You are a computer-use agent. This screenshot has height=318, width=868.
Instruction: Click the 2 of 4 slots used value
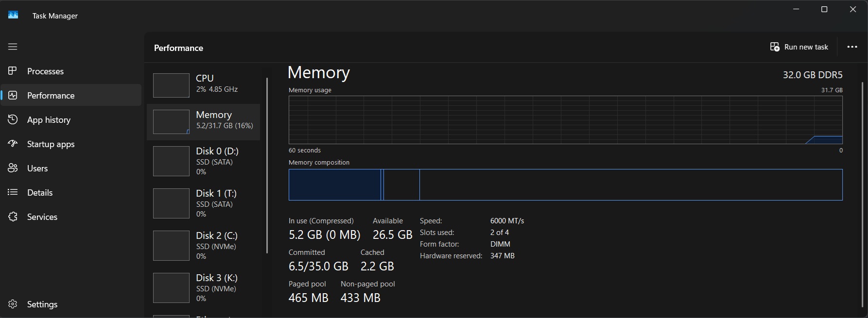(500, 233)
